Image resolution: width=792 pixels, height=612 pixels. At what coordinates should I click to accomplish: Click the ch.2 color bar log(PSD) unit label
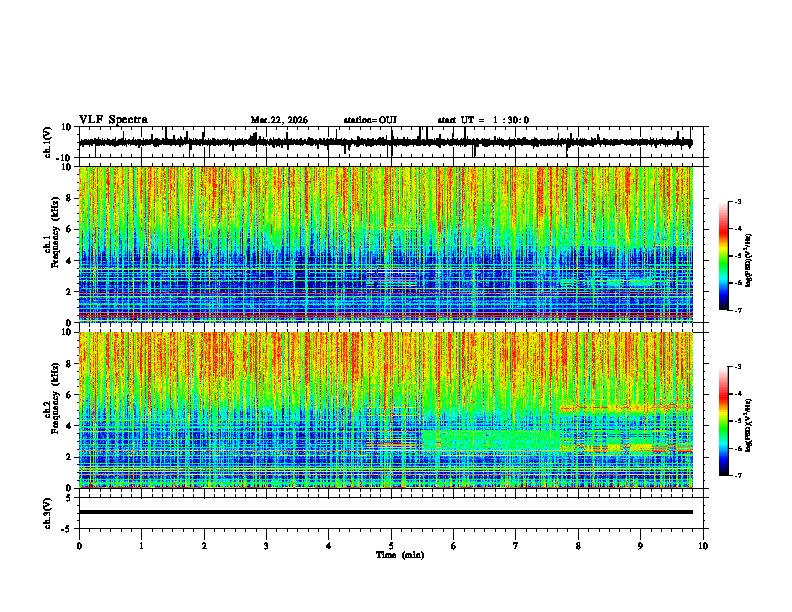(x=749, y=424)
